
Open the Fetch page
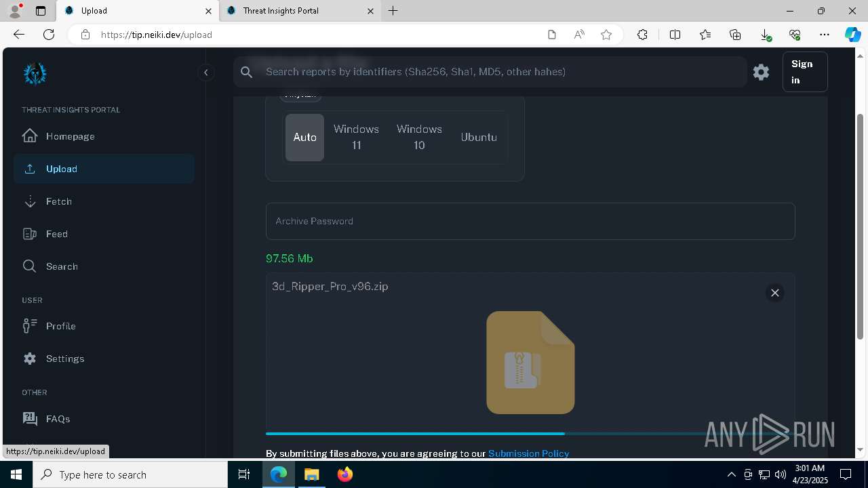coord(104,201)
